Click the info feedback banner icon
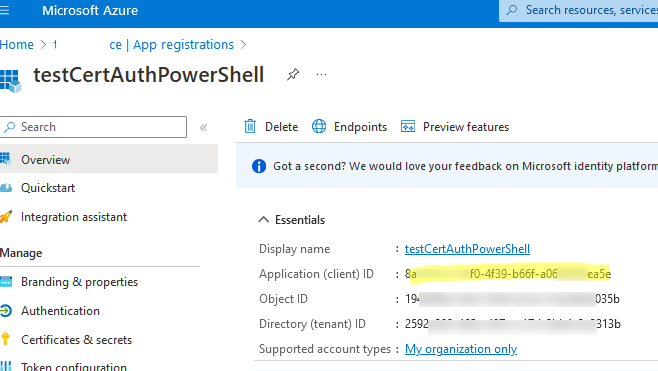 point(259,166)
